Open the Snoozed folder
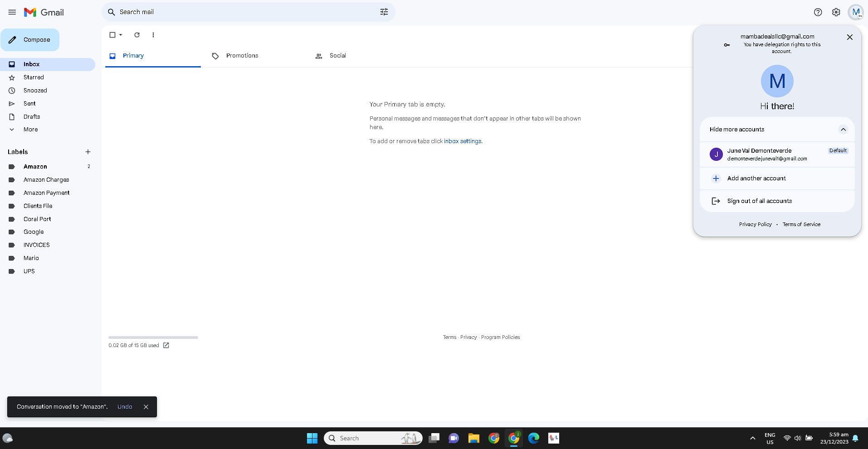The image size is (868, 449). [x=48, y=91]
